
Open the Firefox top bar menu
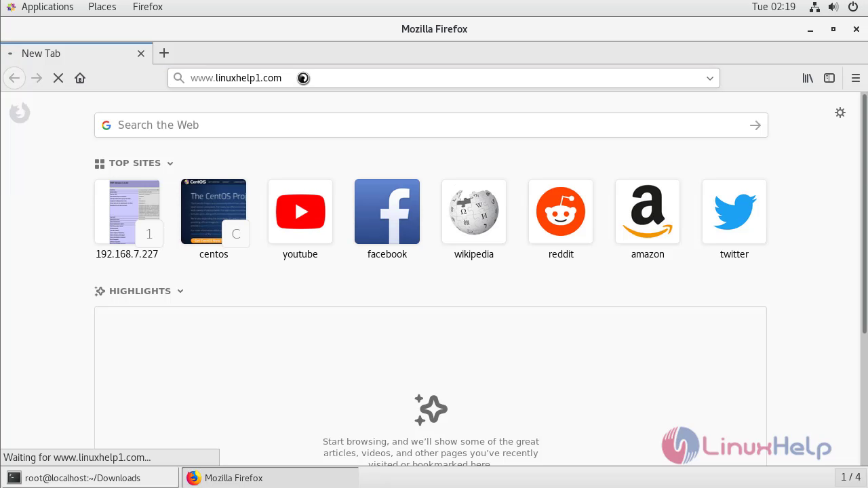pos(148,7)
